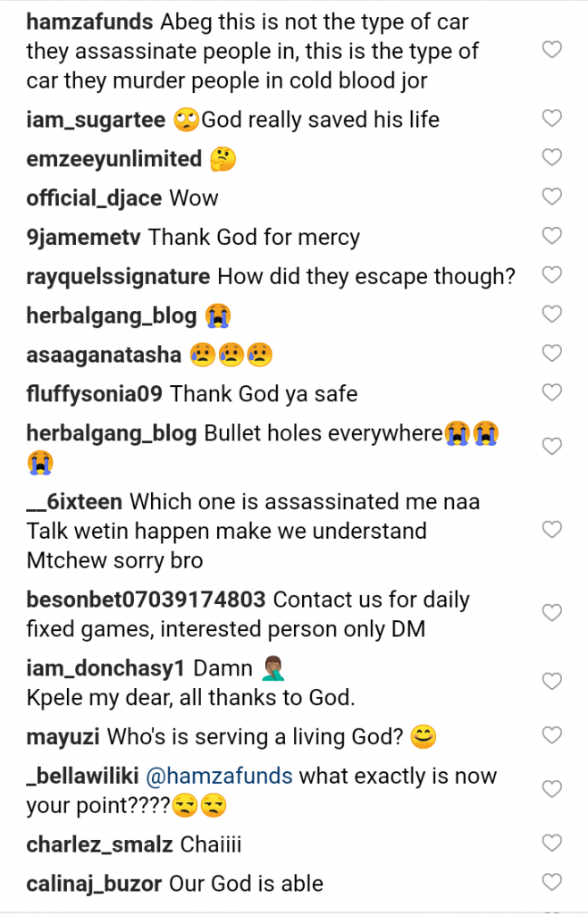The width and height of the screenshot is (588, 915).
Task: Tap heart on rayquelssignature's comment
Action: (x=552, y=275)
